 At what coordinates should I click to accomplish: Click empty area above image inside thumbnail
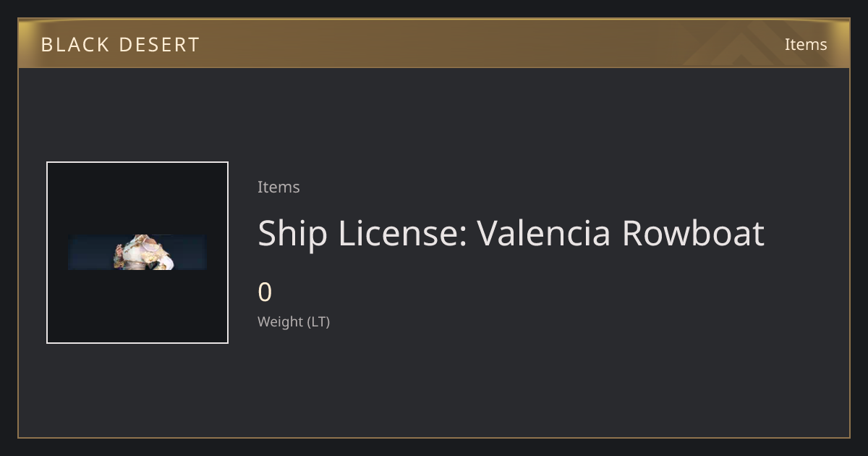[x=137, y=198]
